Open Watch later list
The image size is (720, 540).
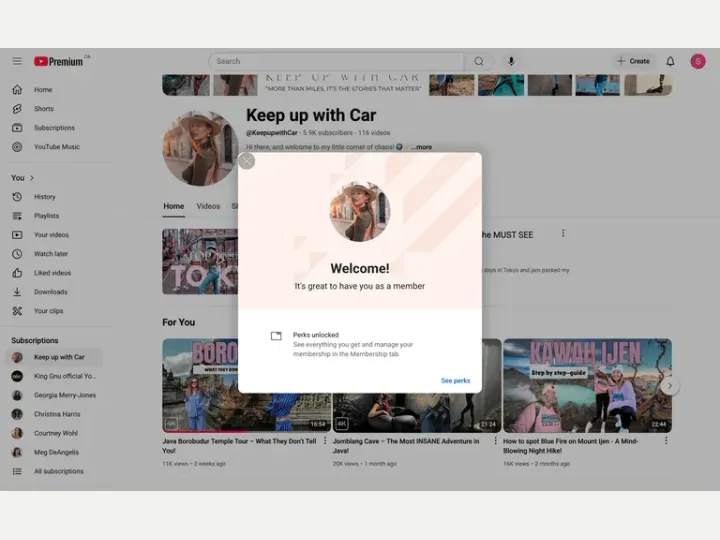[51, 253]
